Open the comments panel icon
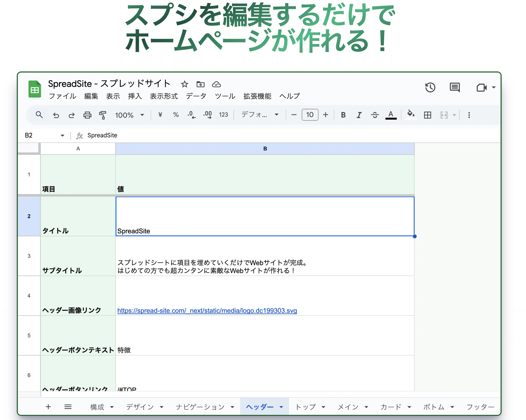This screenshot has width=526, height=420. pyautogui.click(x=455, y=87)
